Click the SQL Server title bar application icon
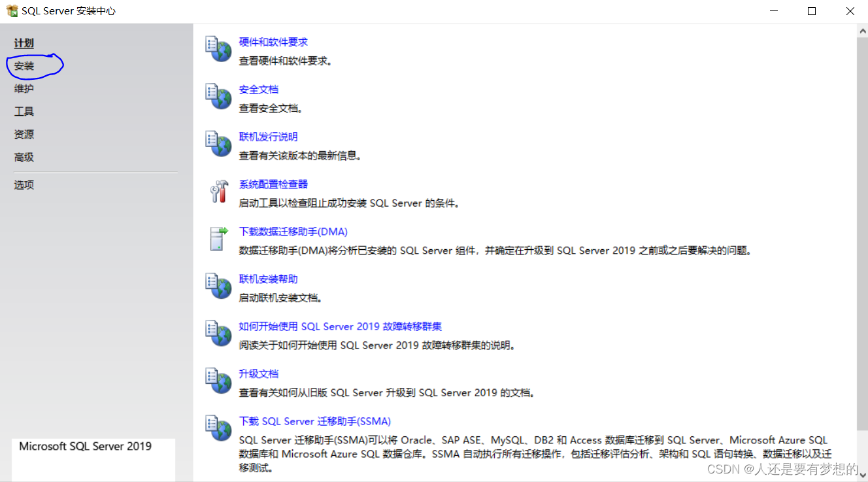 pyautogui.click(x=11, y=10)
